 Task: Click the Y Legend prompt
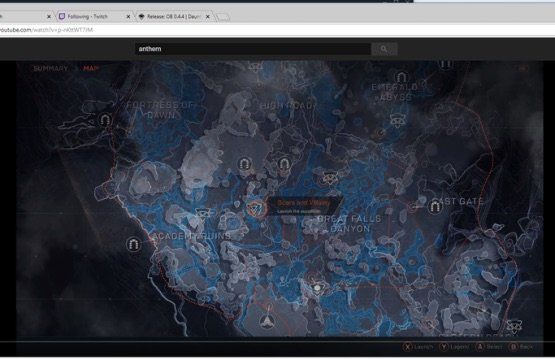(454, 347)
